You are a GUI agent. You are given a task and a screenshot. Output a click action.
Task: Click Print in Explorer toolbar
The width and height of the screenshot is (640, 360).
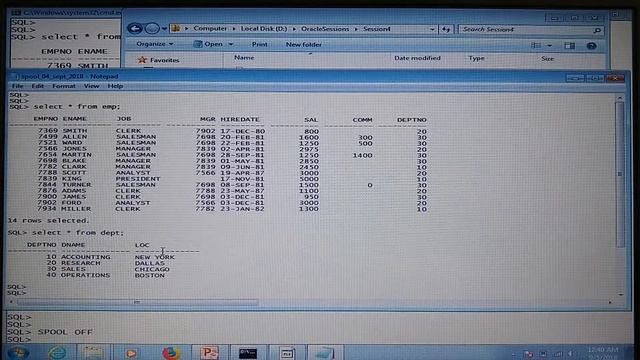click(x=260, y=44)
